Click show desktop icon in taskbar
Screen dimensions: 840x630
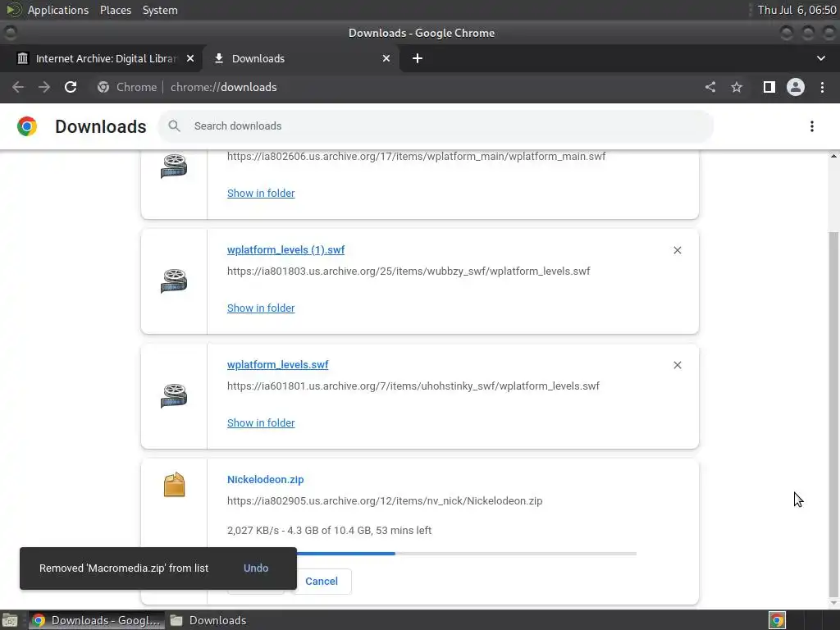click(x=10, y=620)
